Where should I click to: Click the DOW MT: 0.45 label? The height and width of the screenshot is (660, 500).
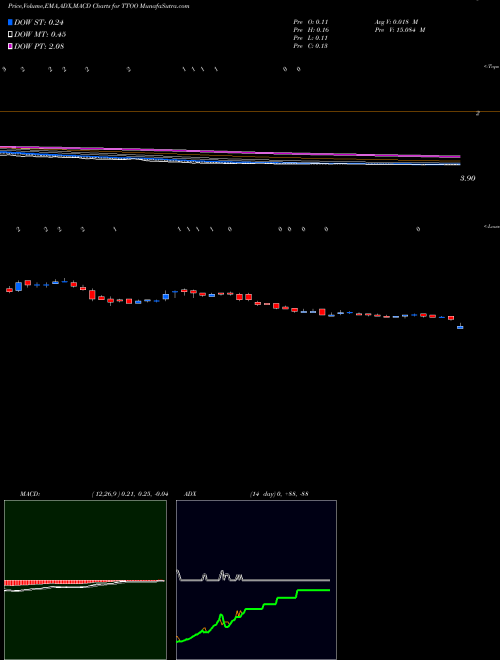[x=40, y=35]
